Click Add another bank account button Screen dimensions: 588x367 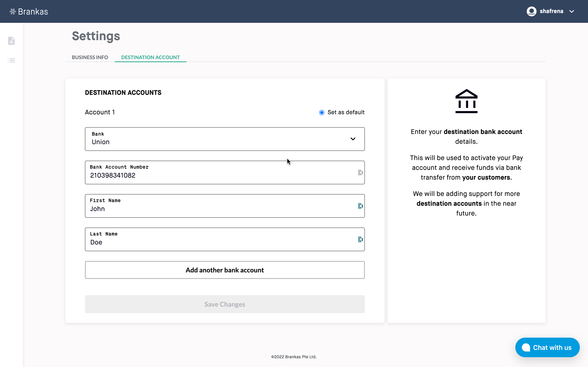225,270
